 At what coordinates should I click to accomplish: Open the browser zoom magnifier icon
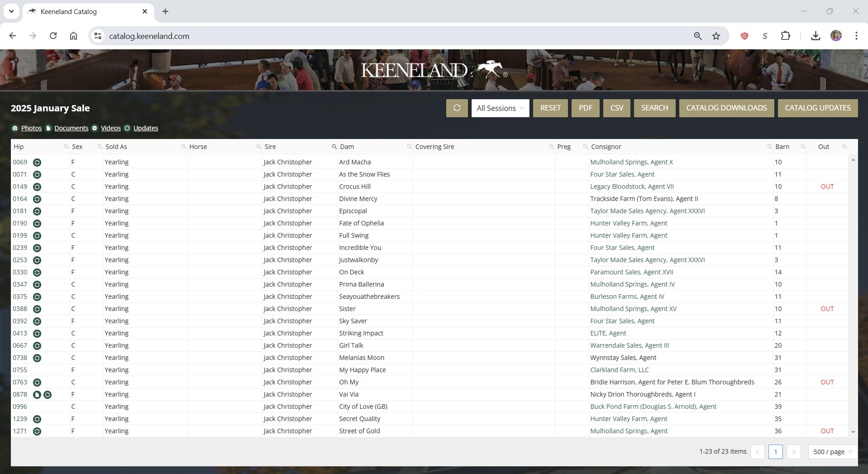pyautogui.click(x=697, y=36)
